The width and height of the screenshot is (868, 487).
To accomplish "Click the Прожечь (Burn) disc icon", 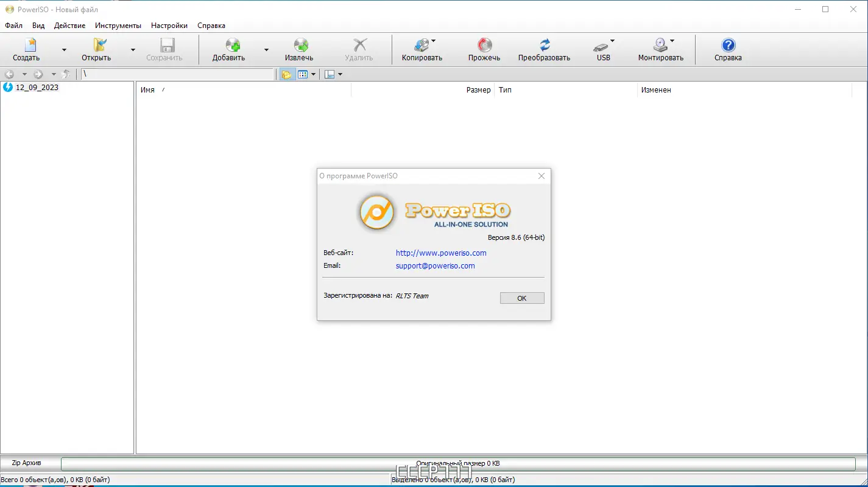I will coord(485,45).
